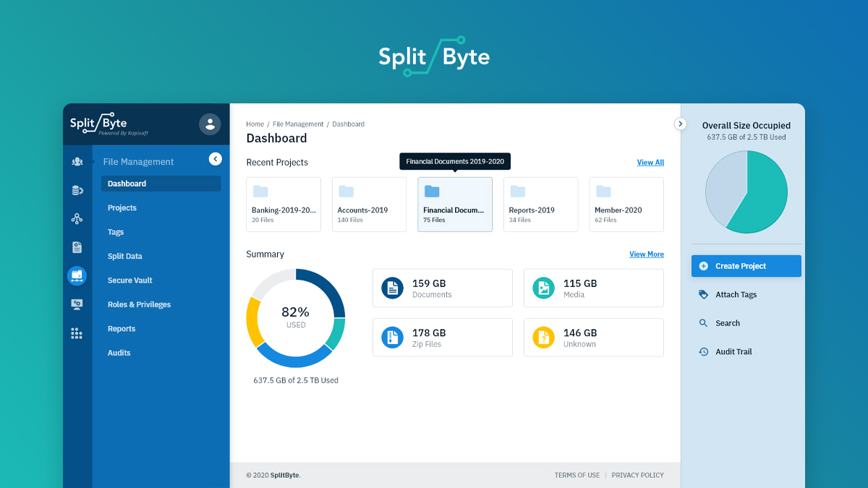Screen dimensions: 868x488
Task: Open the Split Data menu item
Action: [125, 256]
